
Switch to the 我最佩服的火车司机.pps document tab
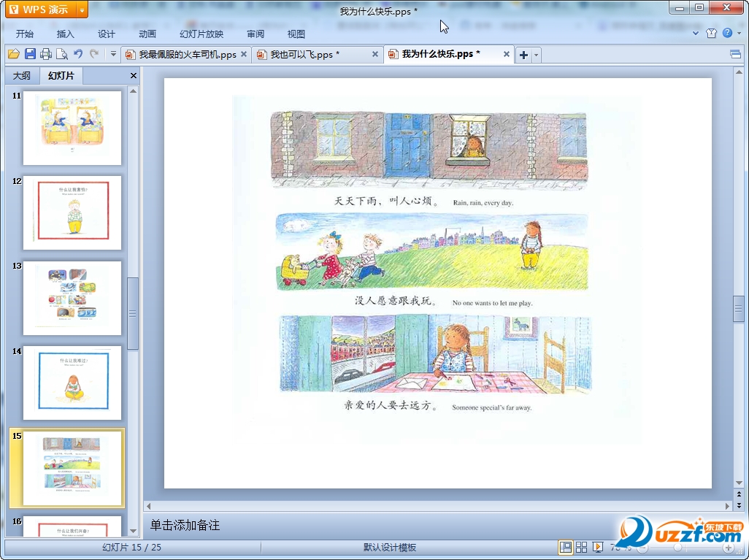(x=187, y=55)
